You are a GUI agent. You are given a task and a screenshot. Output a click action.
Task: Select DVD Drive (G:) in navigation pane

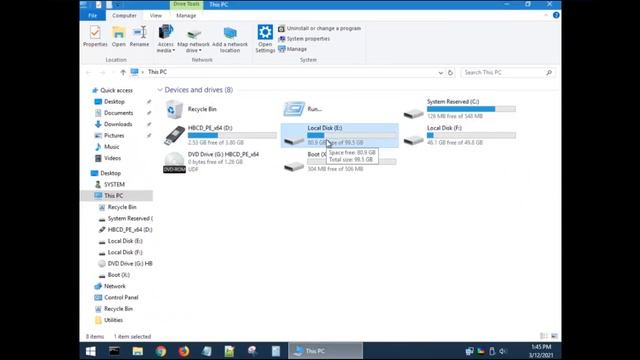125,264
